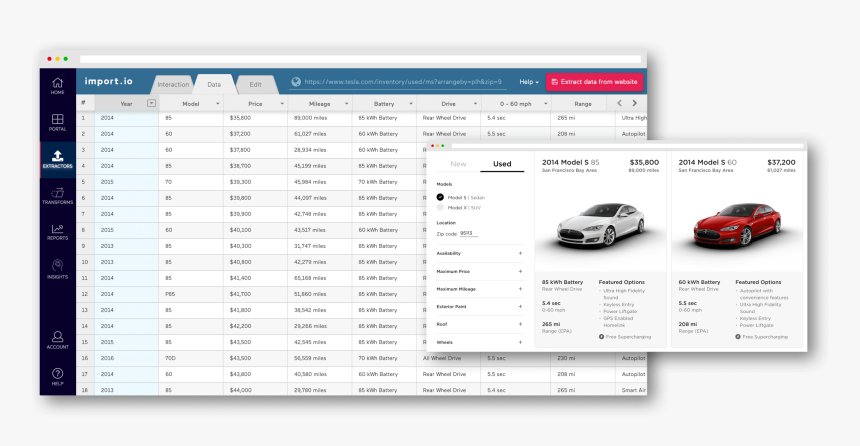
Task: Open the Model column dropdown arrow
Action: 218,104
